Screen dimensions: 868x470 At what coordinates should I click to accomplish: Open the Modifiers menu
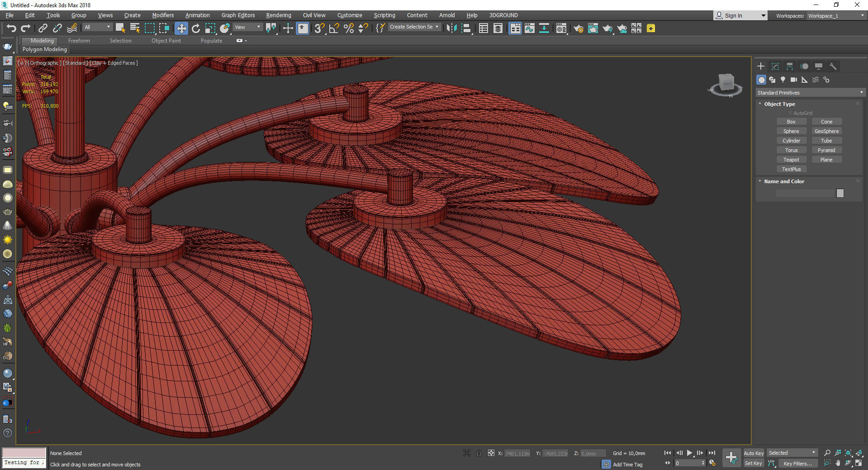(163, 15)
